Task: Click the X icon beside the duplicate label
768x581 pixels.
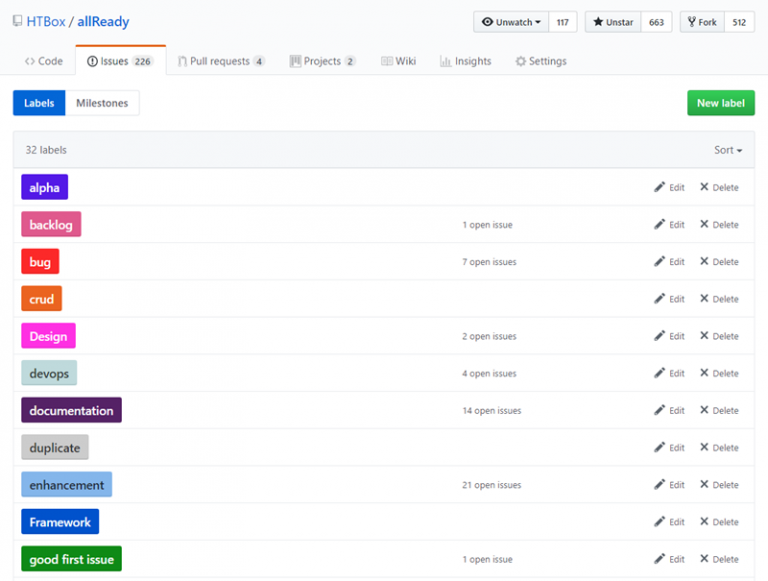Action: tap(704, 448)
